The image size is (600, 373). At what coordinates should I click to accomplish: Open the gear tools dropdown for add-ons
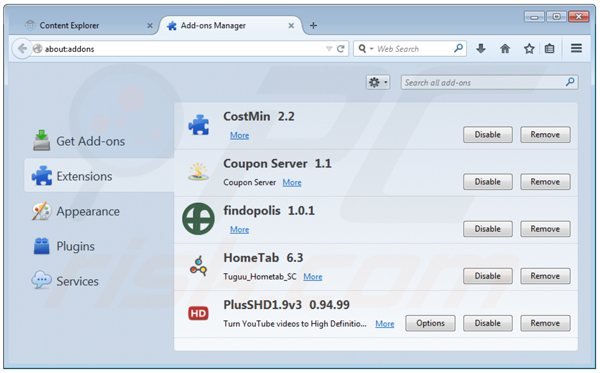pos(378,82)
